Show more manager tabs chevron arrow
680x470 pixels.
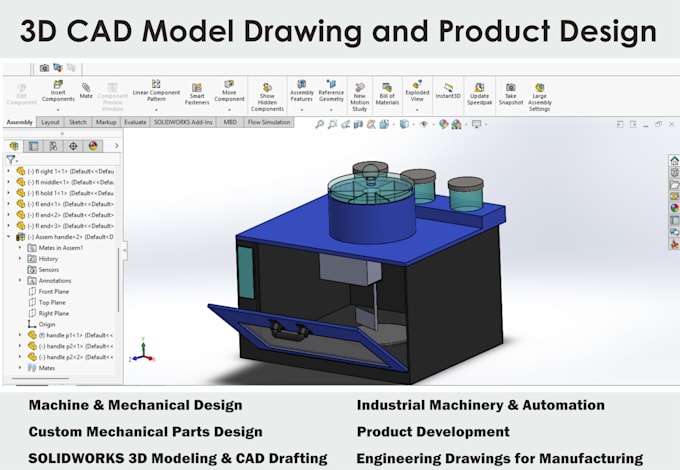click(x=116, y=146)
